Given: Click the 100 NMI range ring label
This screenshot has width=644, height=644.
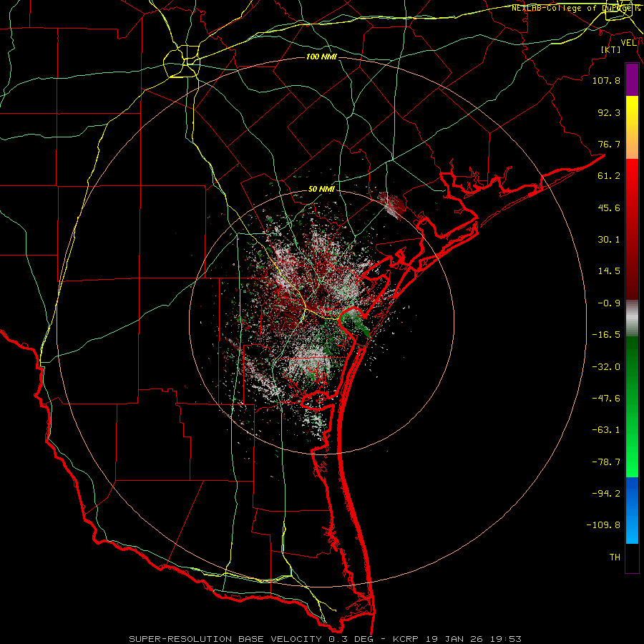Looking at the screenshot, I should (321, 57).
